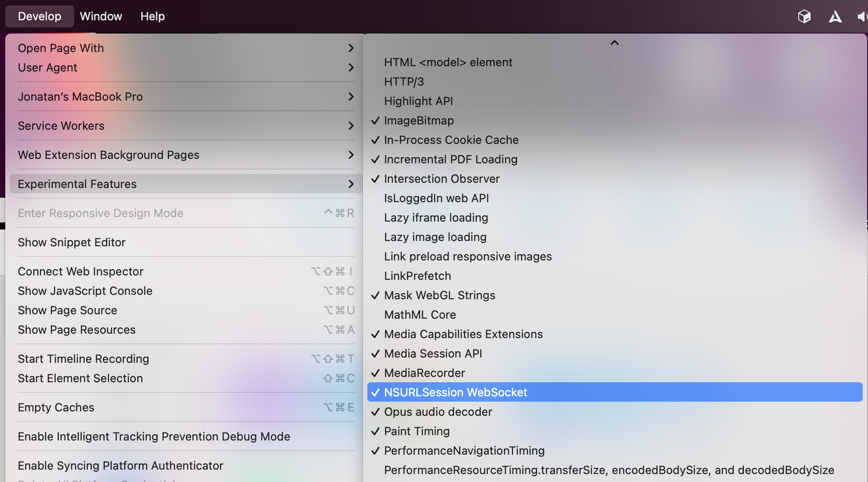Expand the Open Page With submenu
868x482 pixels.
pyautogui.click(x=185, y=48)
